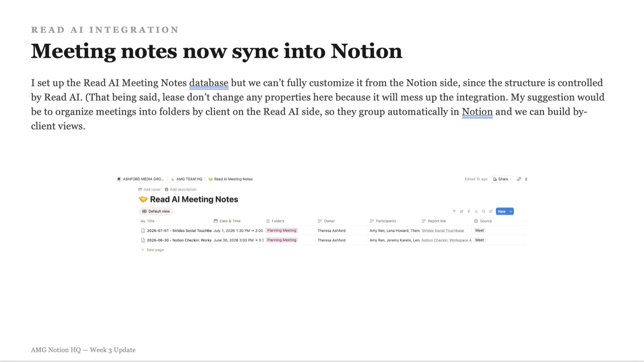644x362 pixels.
Task: Open the Strides Social Touchbase report link
Action: 443,231
